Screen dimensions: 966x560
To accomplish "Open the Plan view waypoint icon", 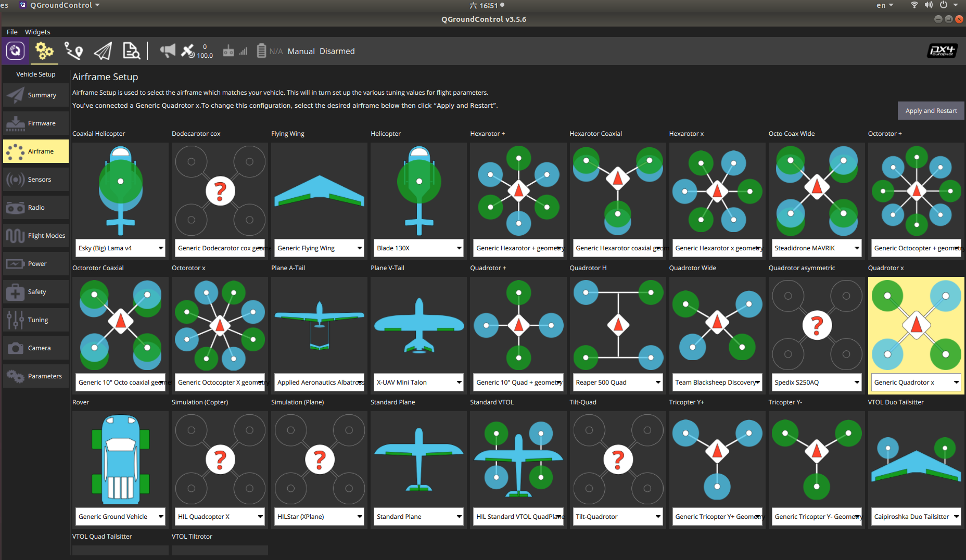I will coord(73,51).
